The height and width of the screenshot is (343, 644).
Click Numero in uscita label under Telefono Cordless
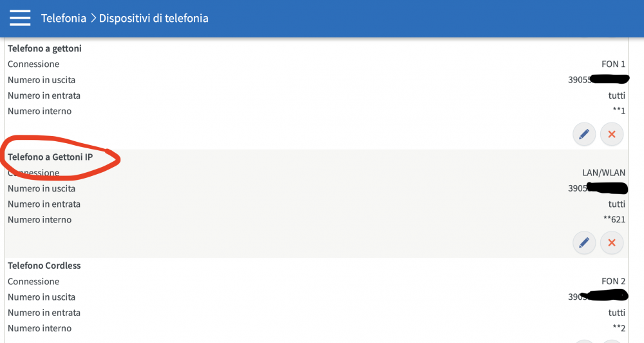click(x=41, y=297)
